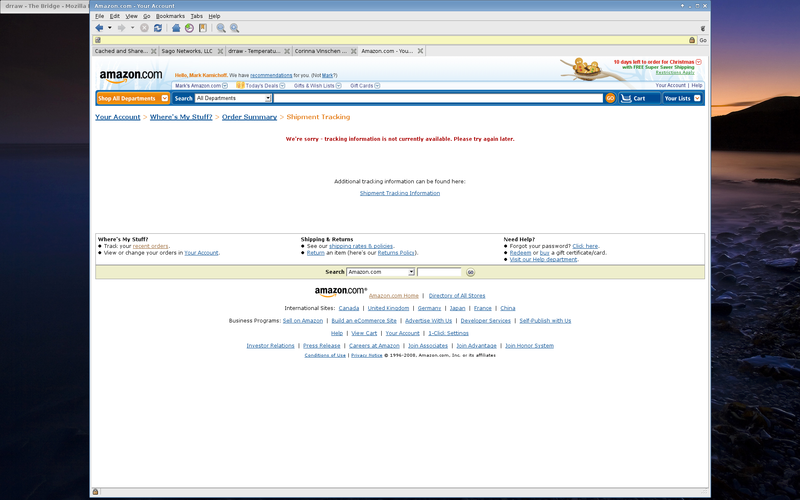Click the orange Go button beside the top search box
Image resolution: width=800 pixels, height=500 pixels.
tap(610, 98)
